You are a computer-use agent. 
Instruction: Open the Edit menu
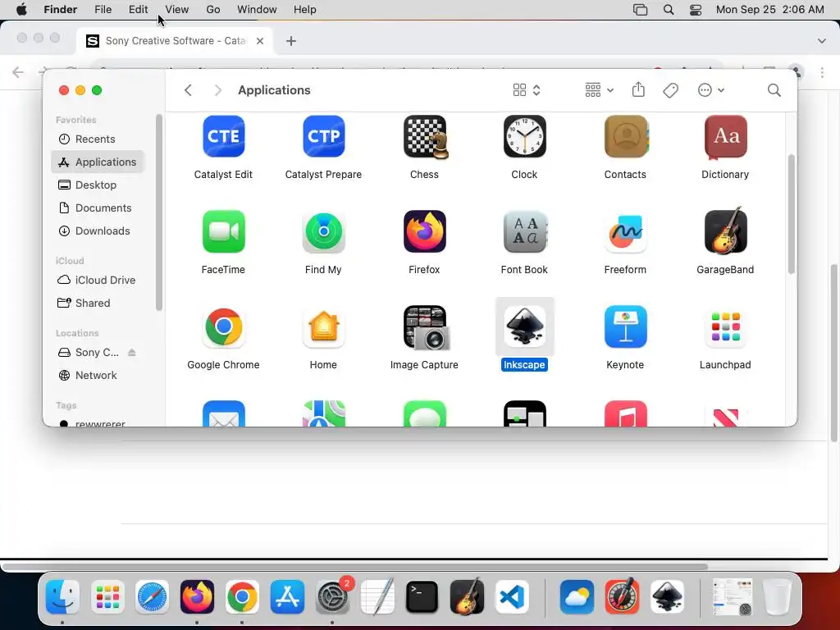pos(138,10)
